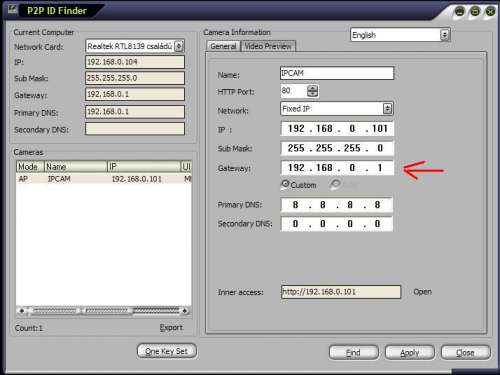Viewport: 500px width, 375px height.
Task: Click the AP mode cell in camera list
Action: point(23,179)
